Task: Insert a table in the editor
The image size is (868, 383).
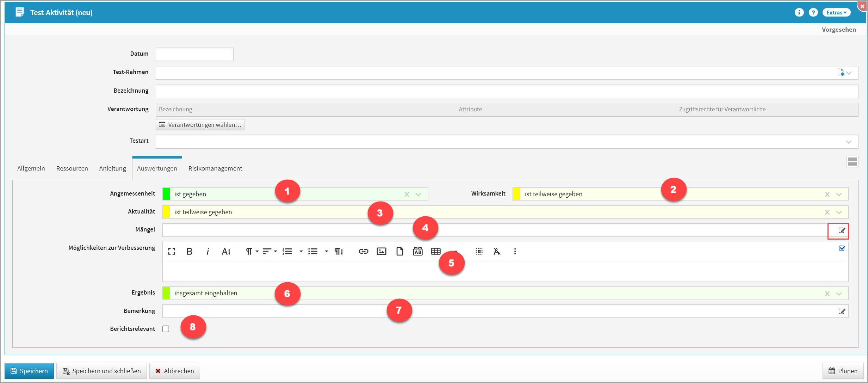Action: pos(436,251)
